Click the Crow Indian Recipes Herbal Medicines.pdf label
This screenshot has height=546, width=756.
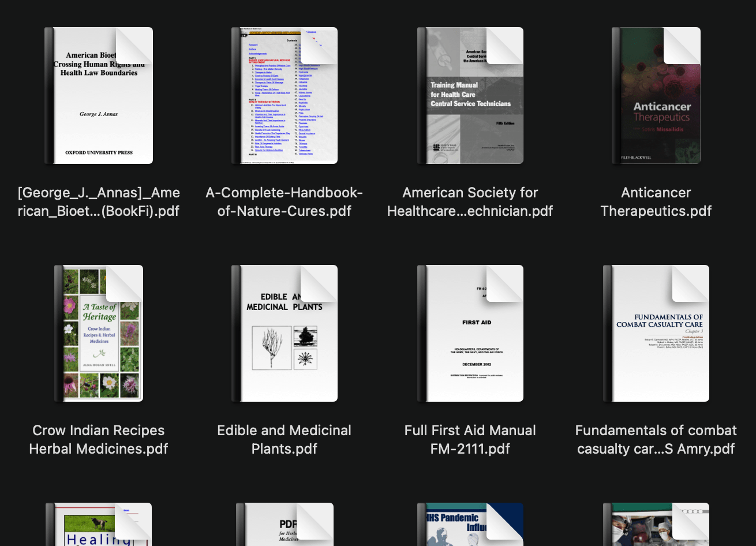pyautogui.click(x=99, y=439)
